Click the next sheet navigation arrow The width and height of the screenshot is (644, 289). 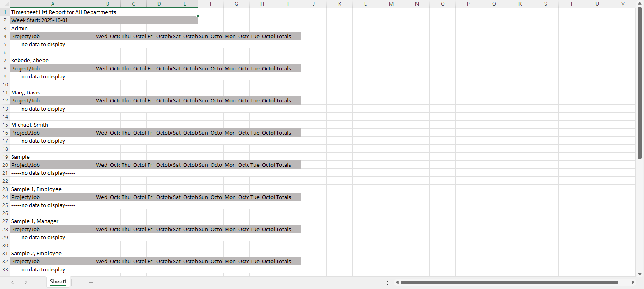coord(26,282)
